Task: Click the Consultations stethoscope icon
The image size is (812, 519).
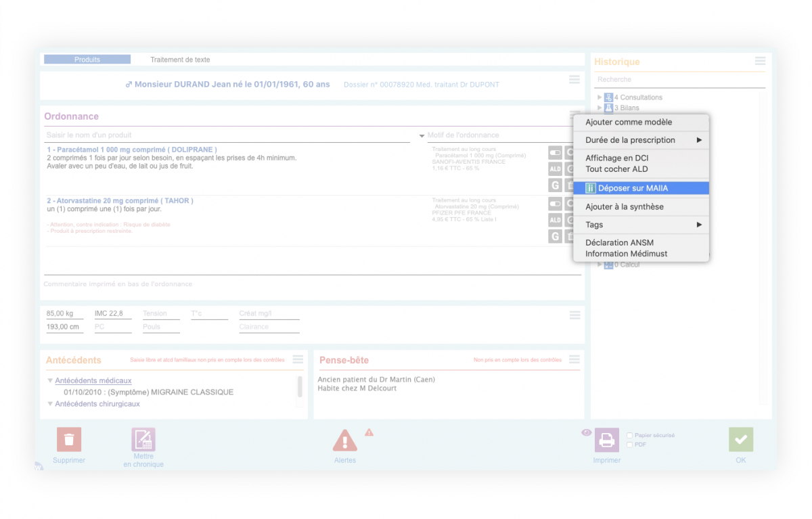Action: (x=608, y=97)
